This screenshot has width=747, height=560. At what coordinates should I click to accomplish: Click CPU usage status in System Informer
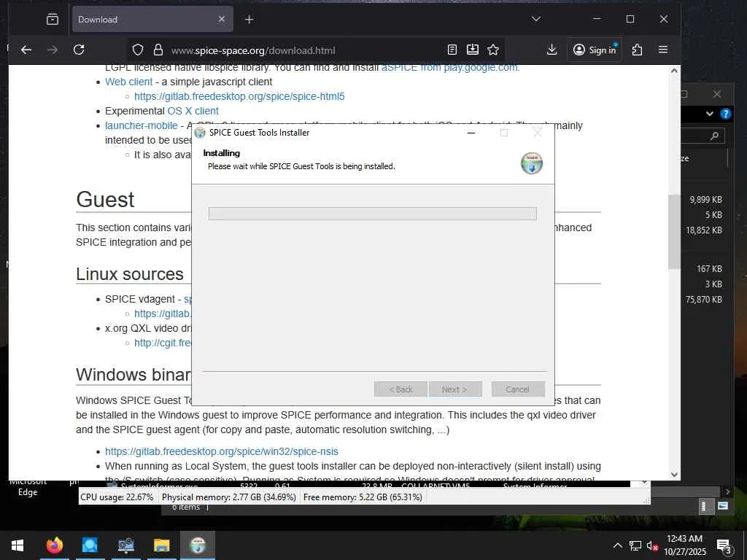117,497
